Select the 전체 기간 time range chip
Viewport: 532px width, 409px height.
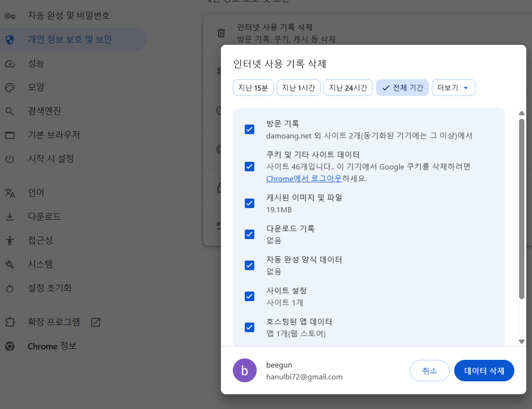(402, 88)
